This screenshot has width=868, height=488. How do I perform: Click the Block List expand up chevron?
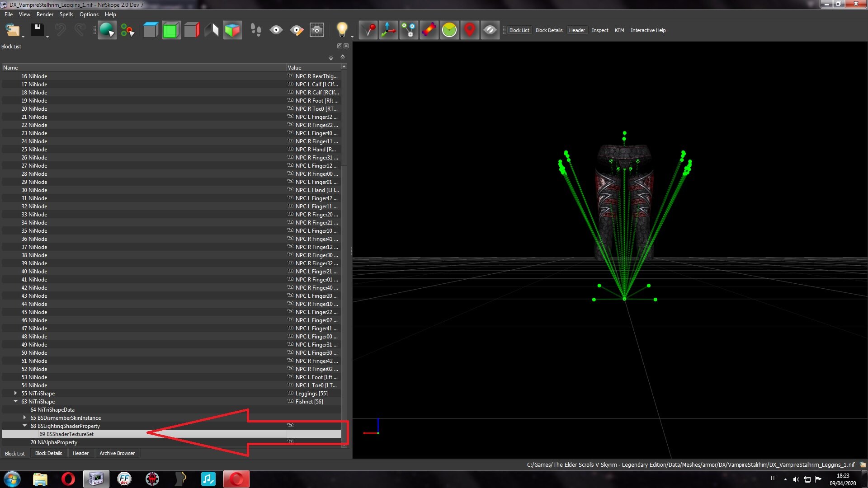coord(343,57)
